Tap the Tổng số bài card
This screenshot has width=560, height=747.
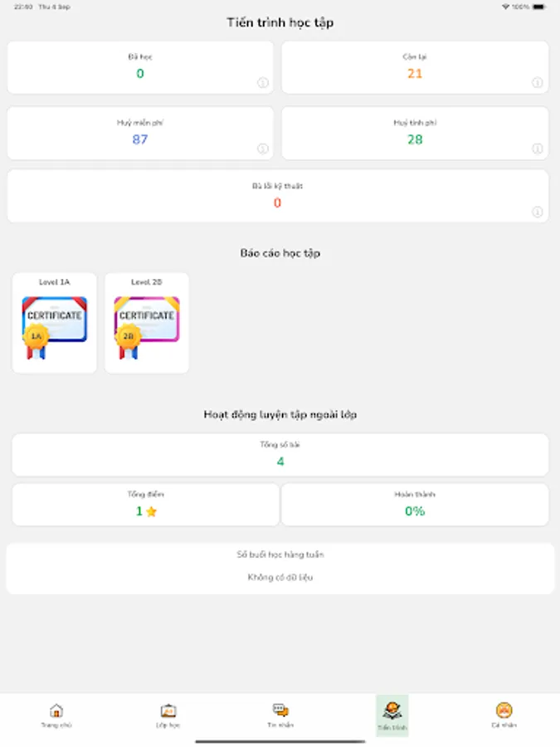(280, 455)
